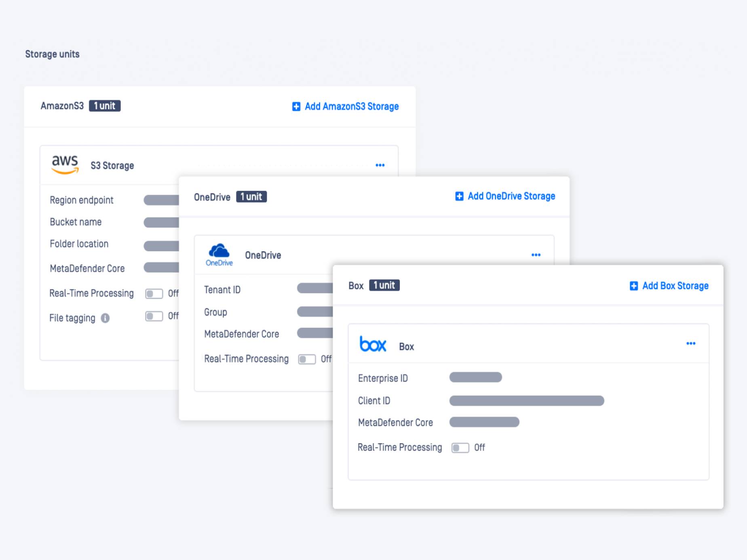747x560 pixels.
Task: Open the options menu on S3 Storage card
Action: point(380,165)
